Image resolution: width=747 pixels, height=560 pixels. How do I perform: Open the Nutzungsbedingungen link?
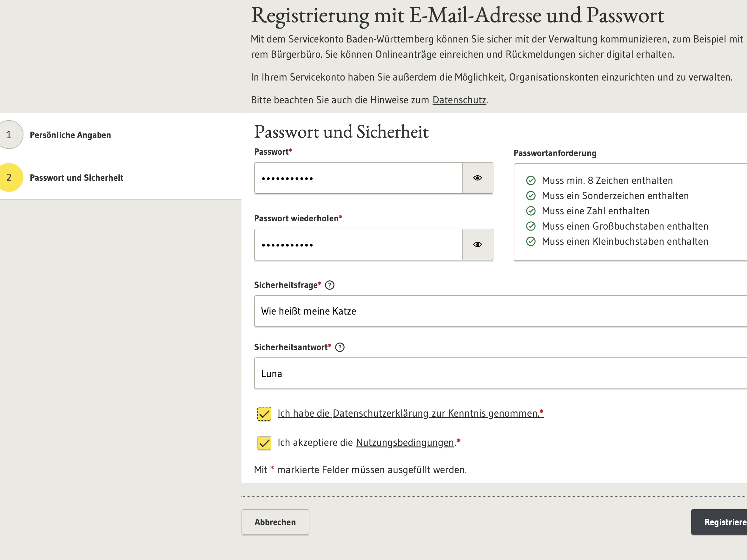point(405,443)
